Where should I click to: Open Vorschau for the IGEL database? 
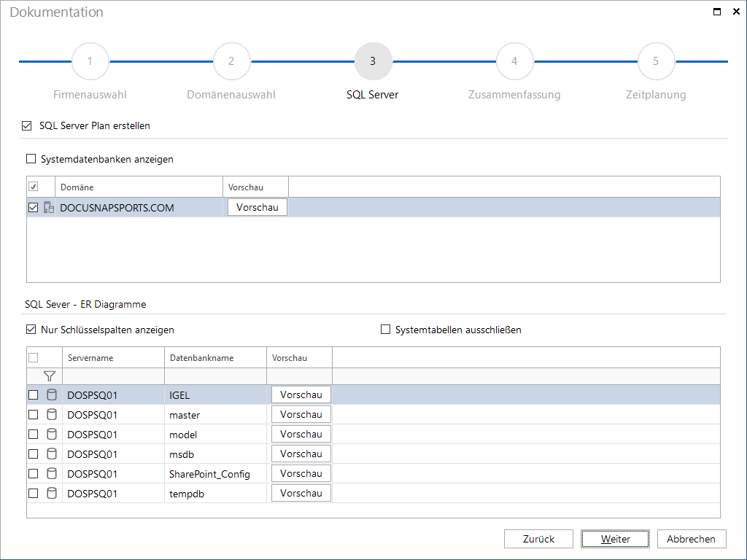301,394
